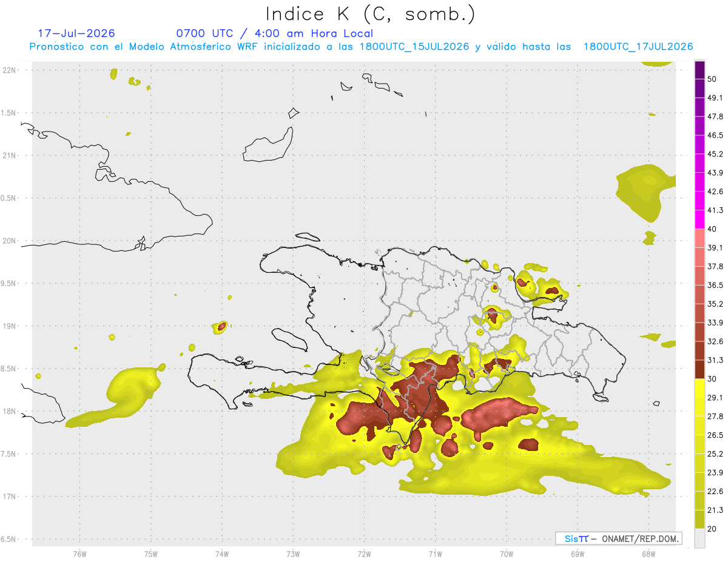Click the colorbar value "29.1"
Image resolution: width=728 pixels, height=562 pixels.
pos(715,398)
